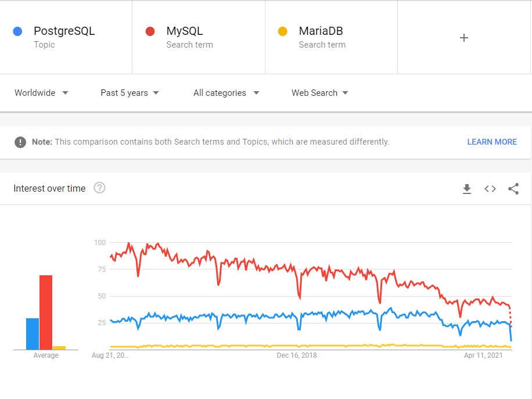
Task: Select the MySQL search term box
Action: (199, 37)
